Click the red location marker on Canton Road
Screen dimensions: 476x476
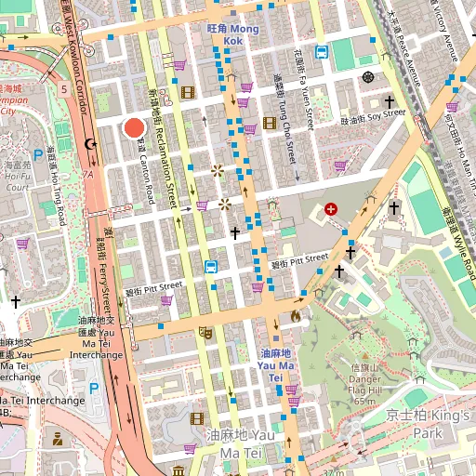click(x=134, y=127)
